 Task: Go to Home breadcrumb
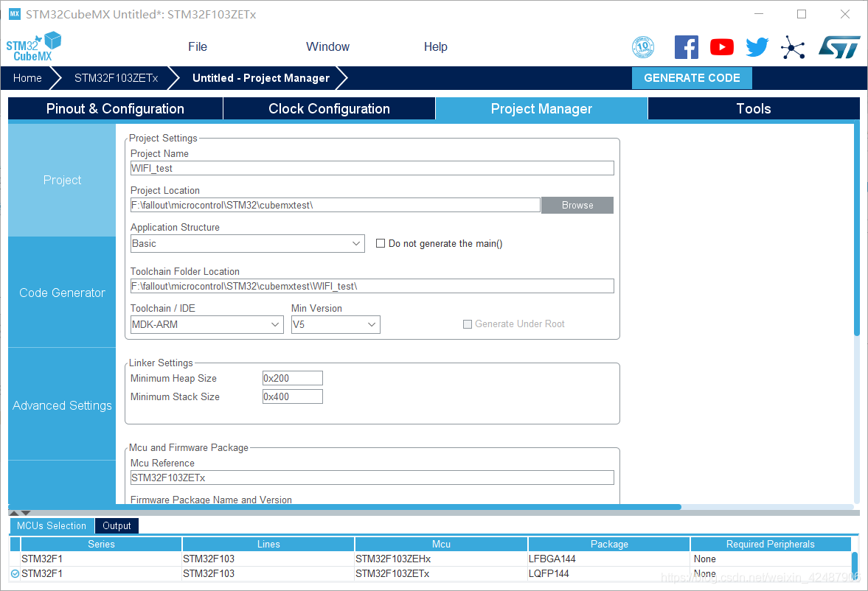(x=27, y=78)
